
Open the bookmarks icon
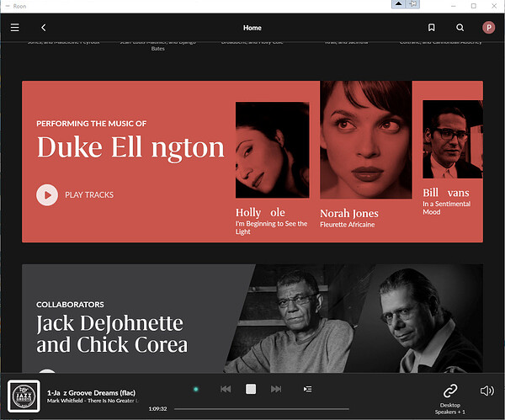431,28
